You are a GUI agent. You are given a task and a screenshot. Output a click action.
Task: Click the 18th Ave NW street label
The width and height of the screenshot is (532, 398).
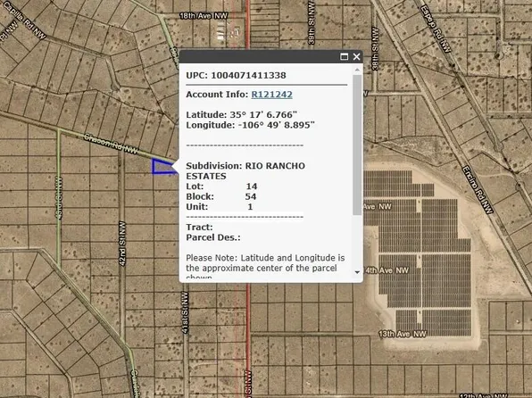pos(204,16)
